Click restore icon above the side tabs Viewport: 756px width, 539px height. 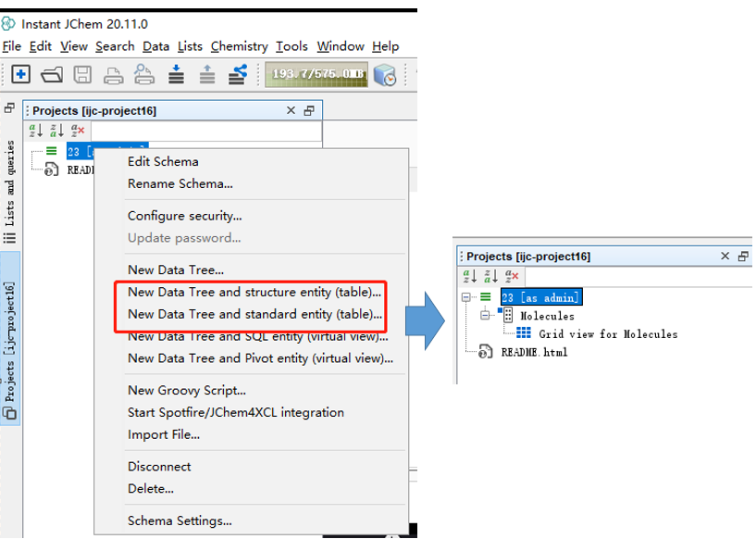pos(9,108)
